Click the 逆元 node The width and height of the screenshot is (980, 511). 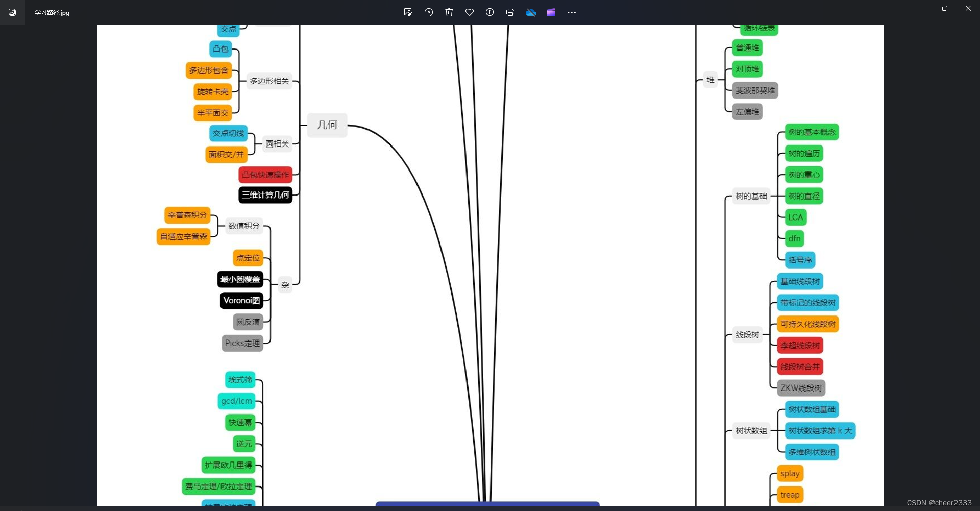point(244,444)
